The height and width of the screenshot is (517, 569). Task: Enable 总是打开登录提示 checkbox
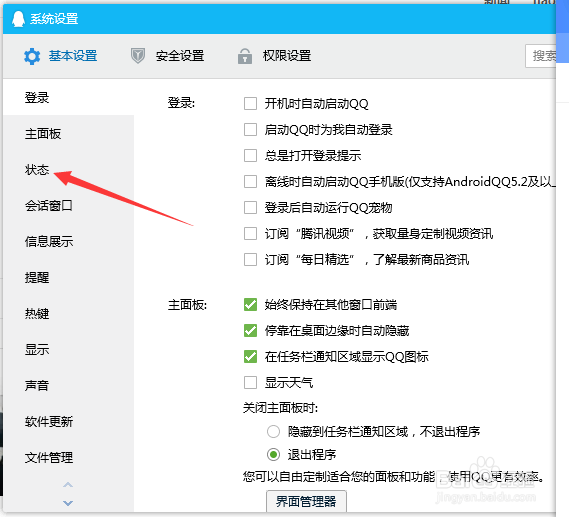coord(250,156)
